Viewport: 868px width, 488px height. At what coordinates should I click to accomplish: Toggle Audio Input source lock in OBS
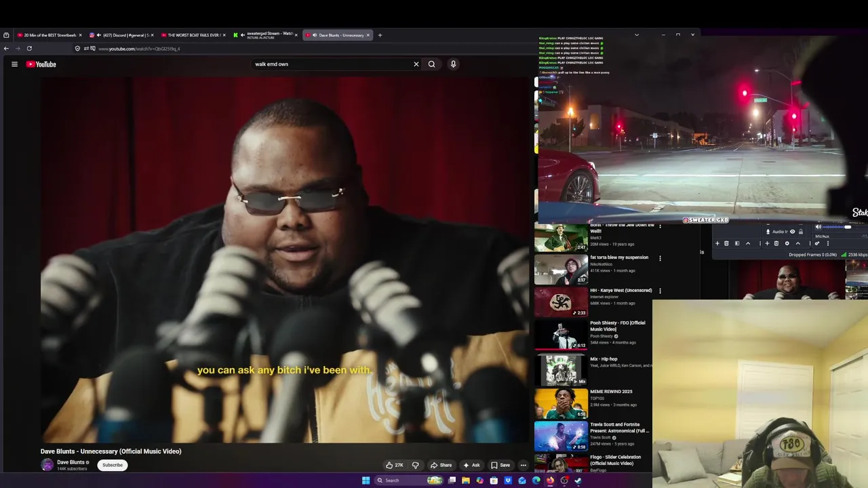(x=801, y=232)
